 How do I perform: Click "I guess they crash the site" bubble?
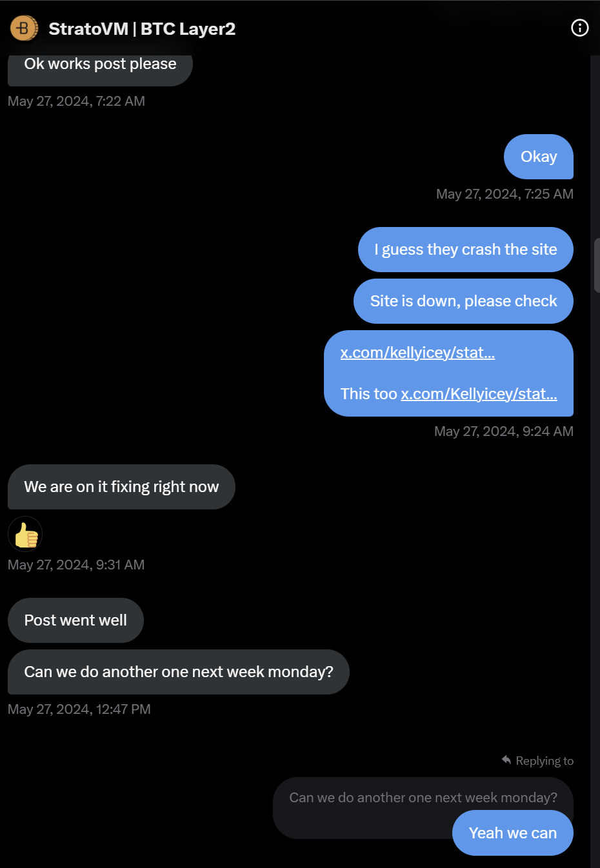point(465,250)
